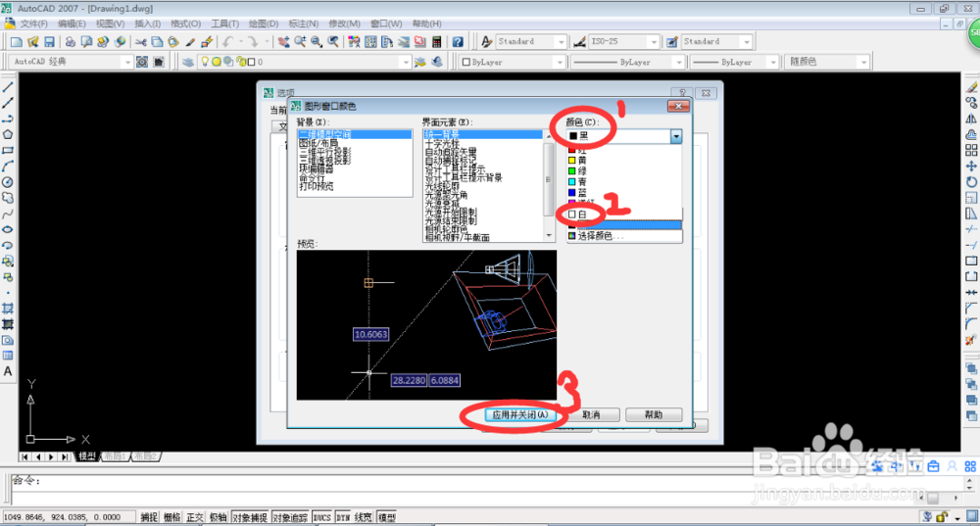Select the Rotate tool on Modify toolbar
This screenshot has width=980, height=526.
tap(971, 182)
